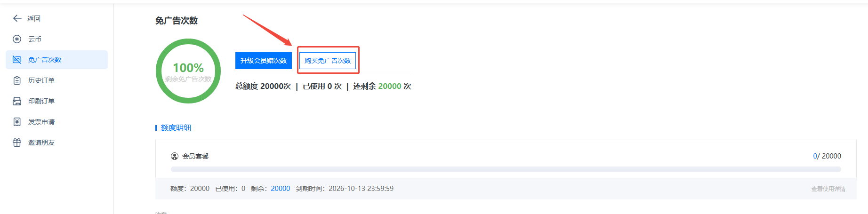The image size is (868, 214).
Task: Click the 历史订单 clipboard icon
Action: (17, 80)
